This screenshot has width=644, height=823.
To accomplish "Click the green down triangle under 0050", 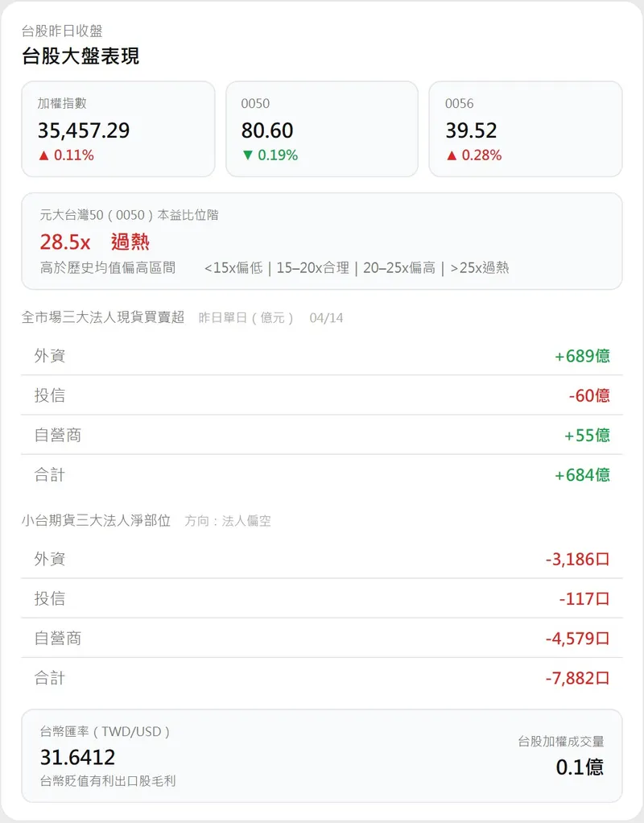I will (x=247, y=155).
